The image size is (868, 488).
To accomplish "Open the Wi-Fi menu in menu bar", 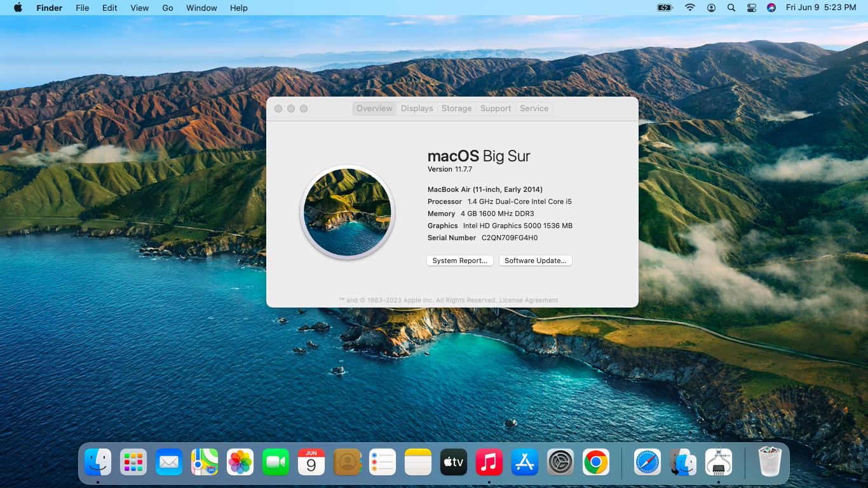I will tap(690, 8).
